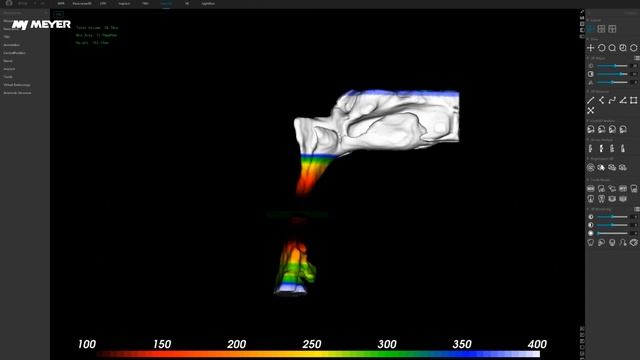This screenshot has height=360, width=640.
Task: Select the triangle angle measurement tool
Action: [x=623, y=100]
